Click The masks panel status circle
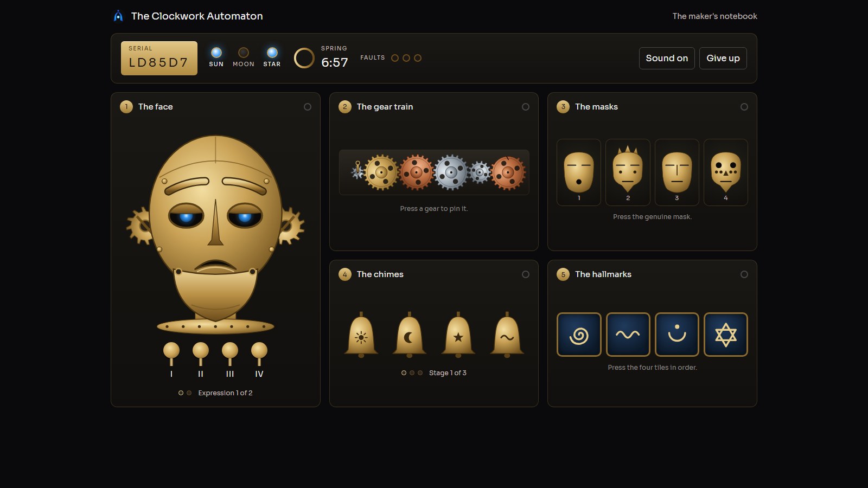This screenshot has height=488, width=868. (x=744, y=107)
